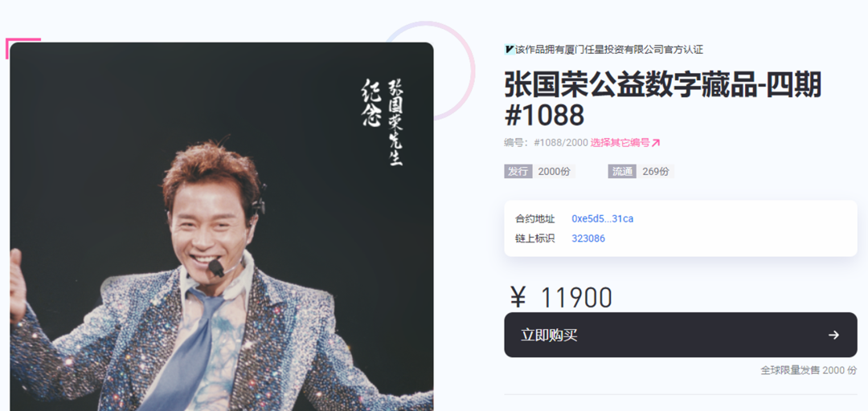This screenshot has height=411, width=868.
Task: Click the 流通 tag label
Action: [x=622, y=172]
